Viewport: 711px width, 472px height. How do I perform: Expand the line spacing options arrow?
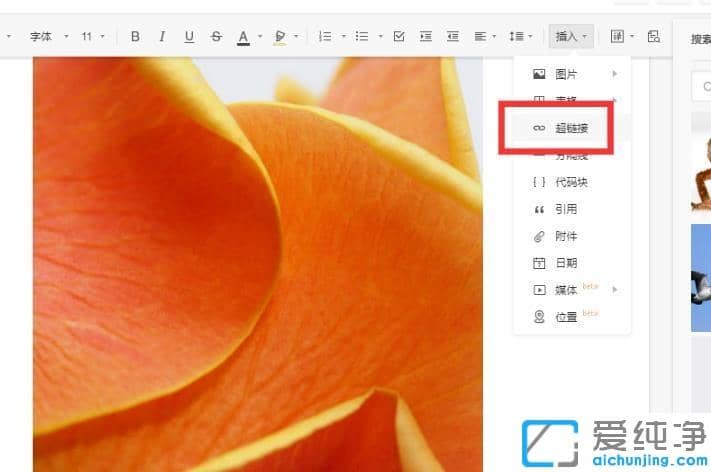click(530, 36)
